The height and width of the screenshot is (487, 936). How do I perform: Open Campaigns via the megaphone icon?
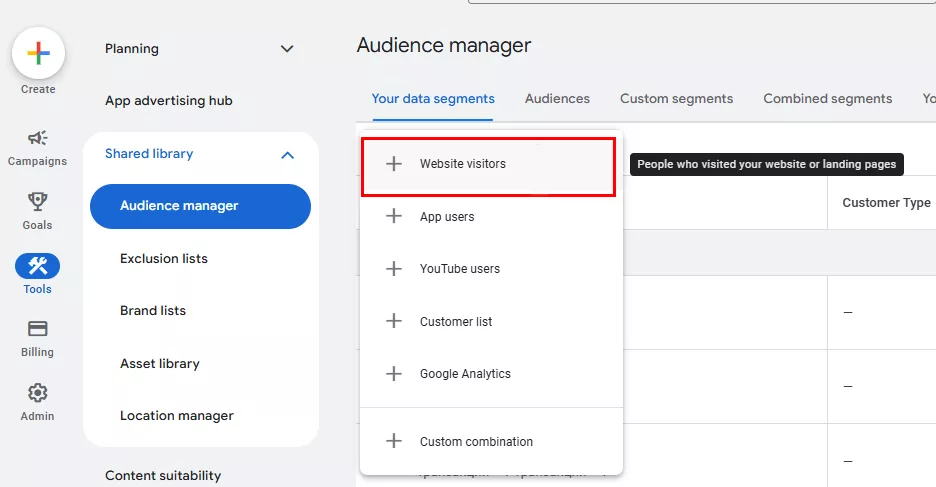38,138
